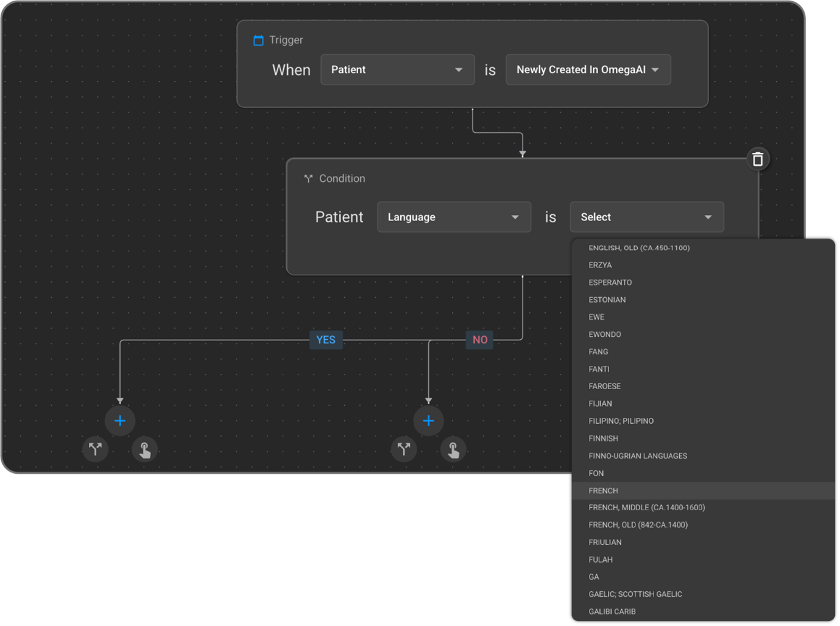Select ESPERANTO language option
This screenshot has width=840, height=626.
[x=610, y=283]
